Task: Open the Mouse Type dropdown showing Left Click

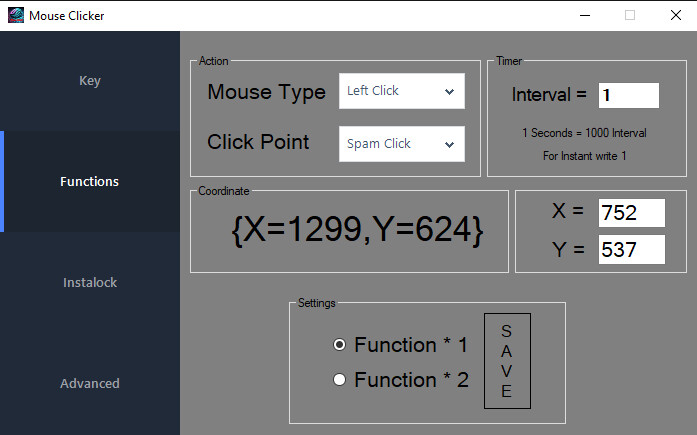Action: coord(402,91)
